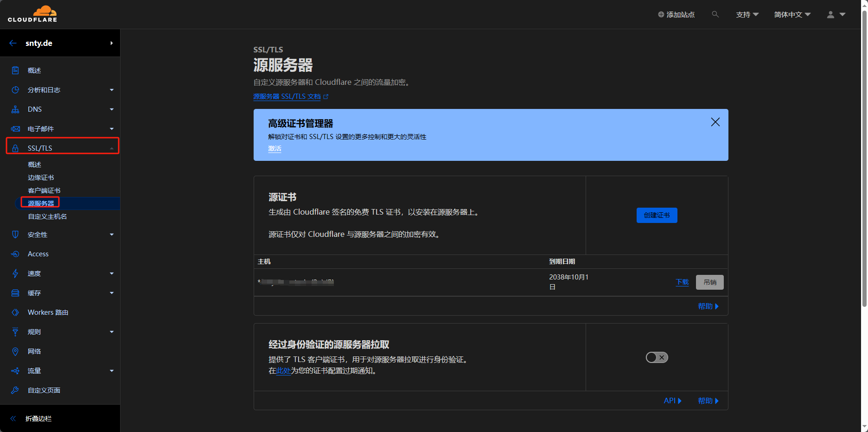Click the 电子邮件 envelope icon
Screen dimensions: 868x432
[15, 129]
